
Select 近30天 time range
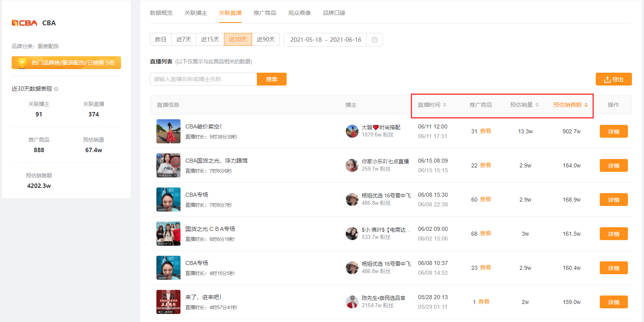pos(238,39)
